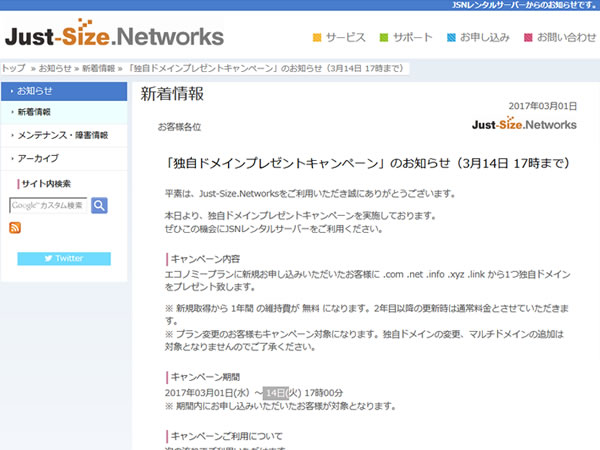Click the お客様各位 salutation text
This screenshot has height=450, width=600.
[179, 127]
